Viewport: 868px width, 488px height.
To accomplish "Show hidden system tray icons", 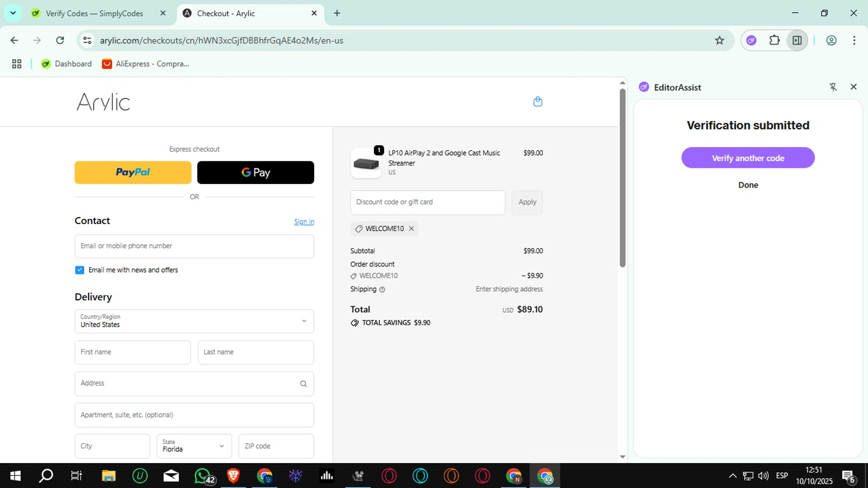I will point(733,476).
